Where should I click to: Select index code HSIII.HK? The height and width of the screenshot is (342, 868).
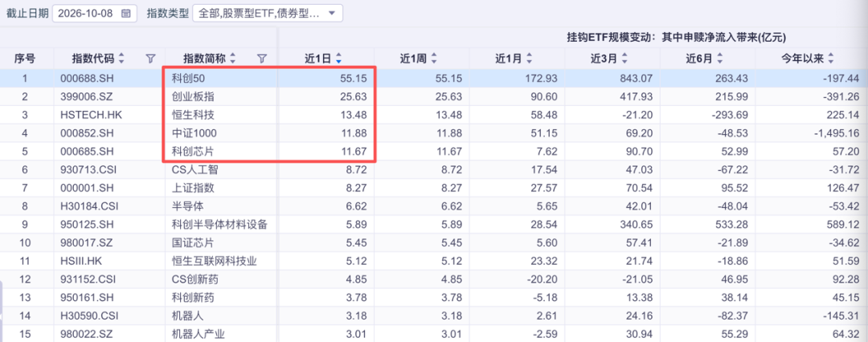[x=81, y=261]
